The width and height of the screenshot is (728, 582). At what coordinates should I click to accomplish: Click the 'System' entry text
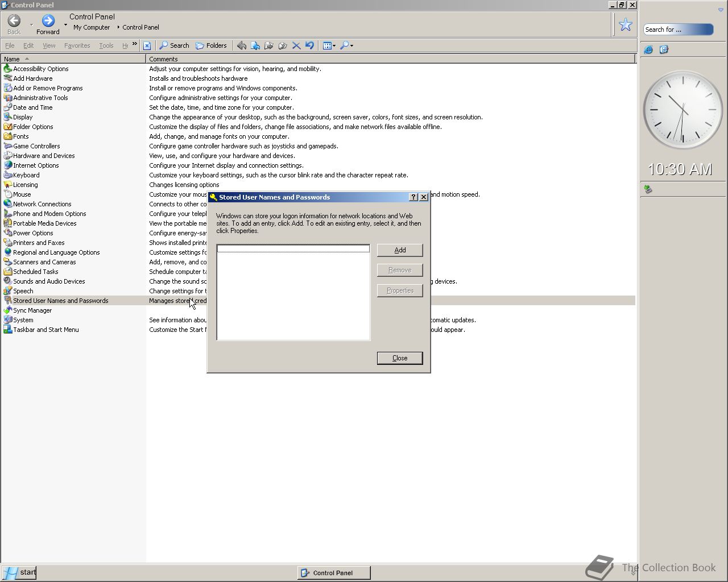[23, 320]
